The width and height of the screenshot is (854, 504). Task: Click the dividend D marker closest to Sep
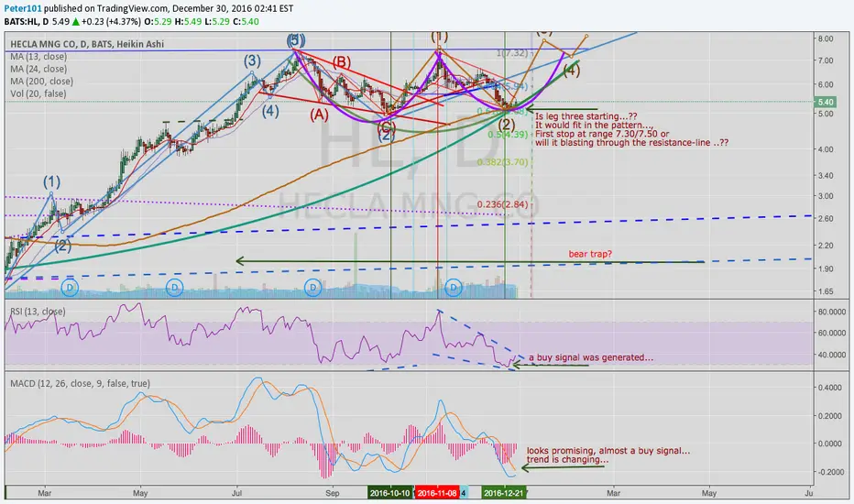(x=312, y=287)
